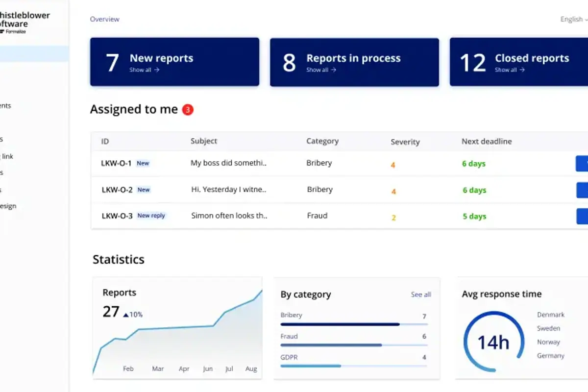Select the highlighted sidebar menu item
588x392 pixels.
33,54
